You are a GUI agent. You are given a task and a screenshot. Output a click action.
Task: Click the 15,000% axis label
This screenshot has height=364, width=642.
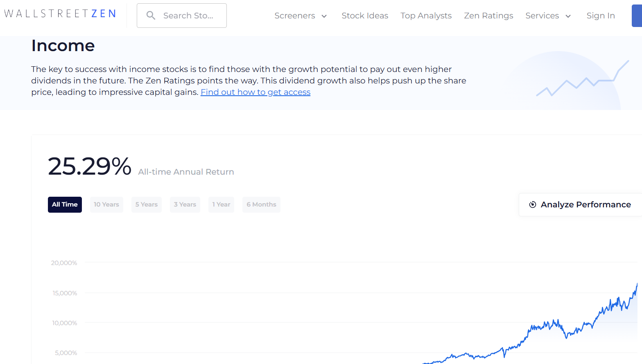tap(65, 293)
